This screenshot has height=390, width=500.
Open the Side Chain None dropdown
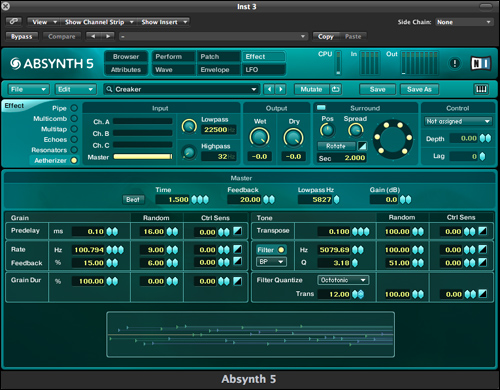pos(464,22)
